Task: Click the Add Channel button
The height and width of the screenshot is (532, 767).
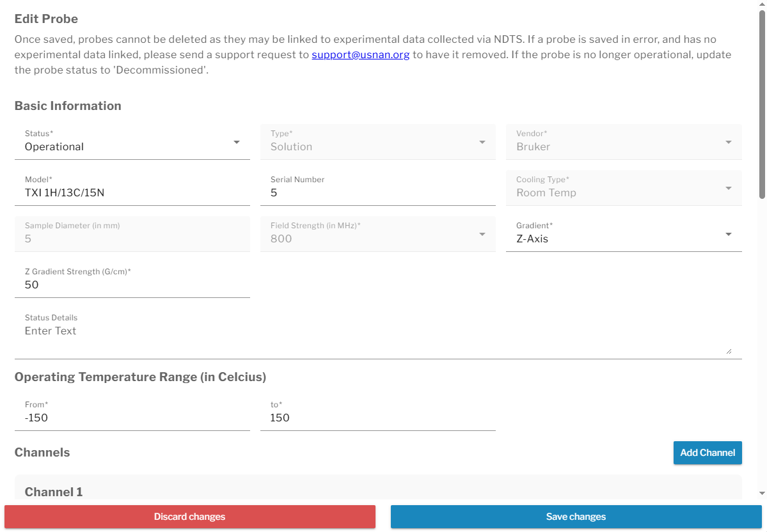Action: pos(708,453)
